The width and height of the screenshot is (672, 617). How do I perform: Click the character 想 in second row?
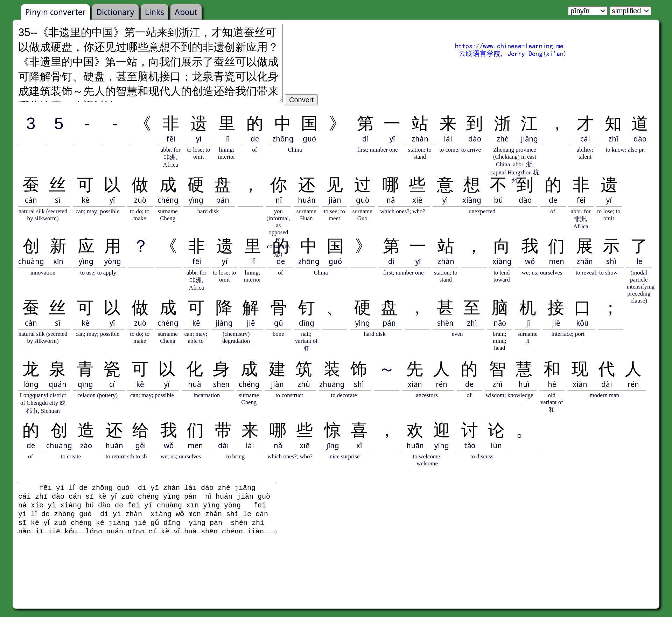472,185
